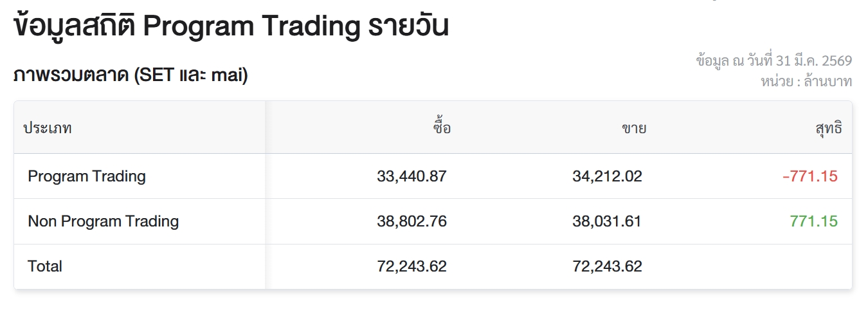
Task: Click the "สุทธิ" column header
Action: (x=828, y=127)
